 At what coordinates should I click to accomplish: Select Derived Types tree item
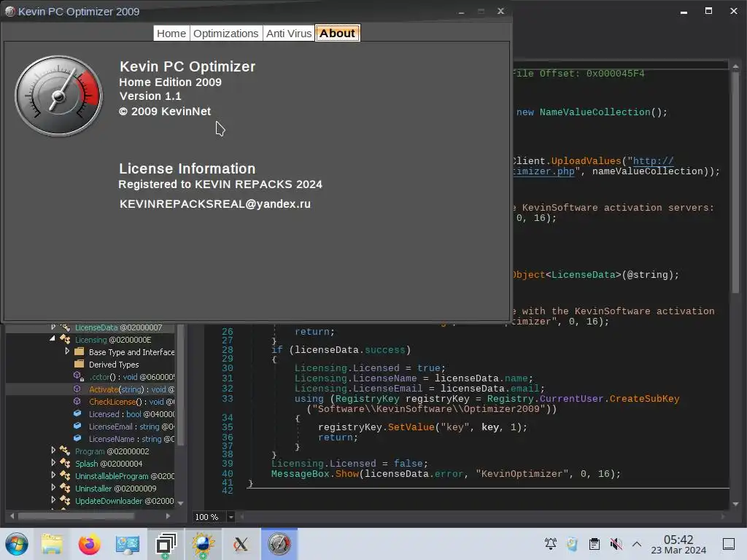click(114, 365)
